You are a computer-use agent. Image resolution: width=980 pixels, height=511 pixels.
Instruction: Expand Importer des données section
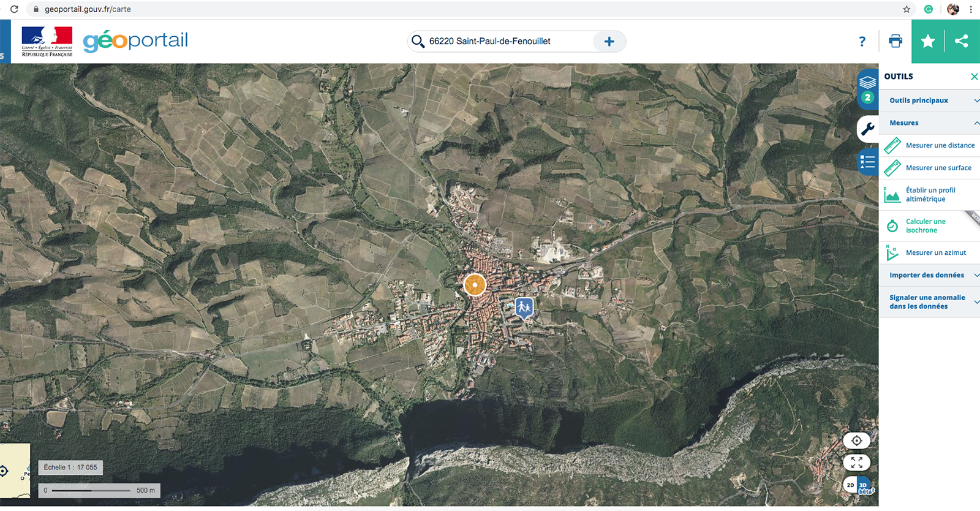pyautogui.click(x=929, y=275)
